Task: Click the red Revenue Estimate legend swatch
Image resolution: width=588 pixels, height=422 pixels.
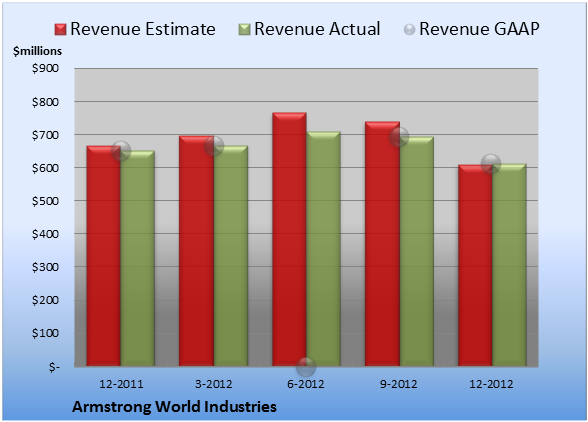Action: tap(60, 30)
